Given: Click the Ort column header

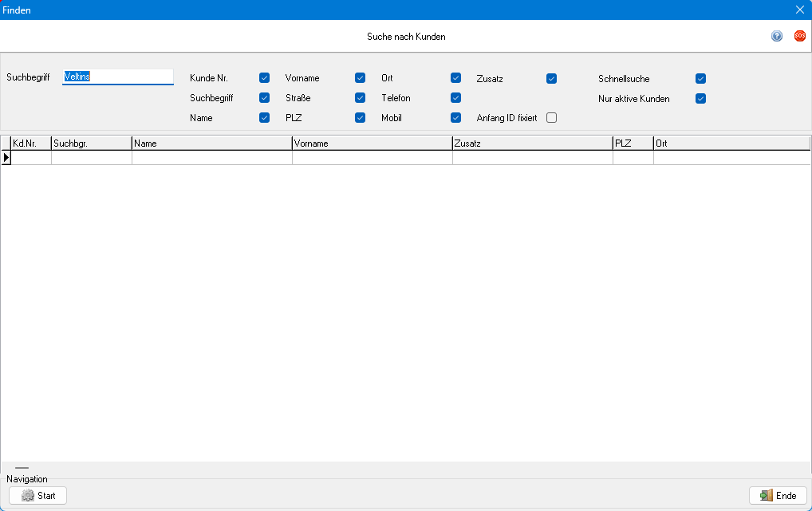Looking at the screenshot, I should coord(731,143).
